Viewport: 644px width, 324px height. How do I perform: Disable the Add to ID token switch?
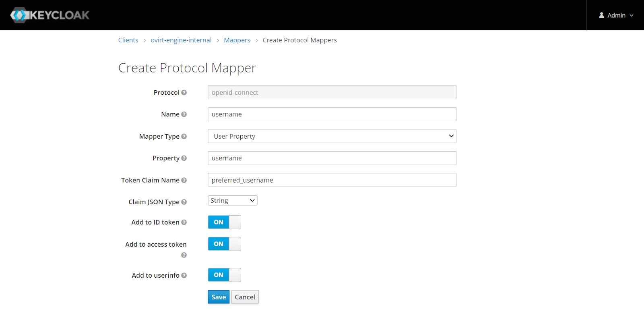pyautogui.click(x=224, y=222)
